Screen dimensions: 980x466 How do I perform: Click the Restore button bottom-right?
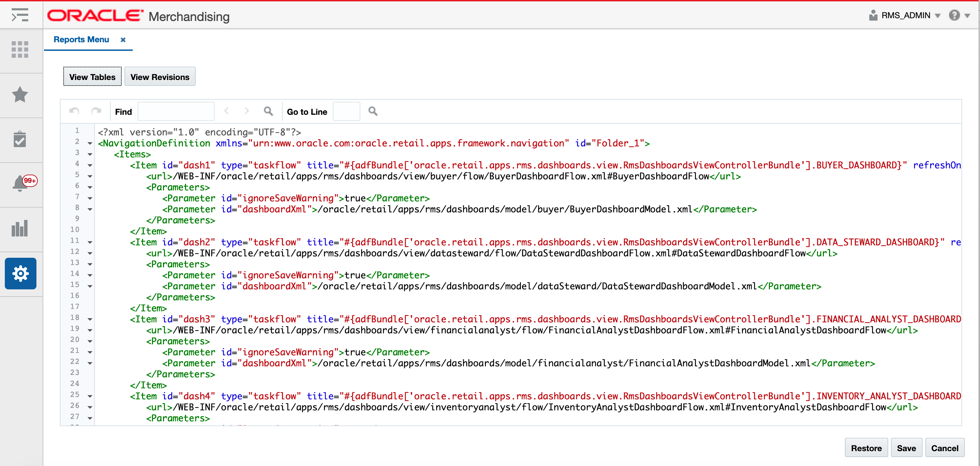click(869, 448)
